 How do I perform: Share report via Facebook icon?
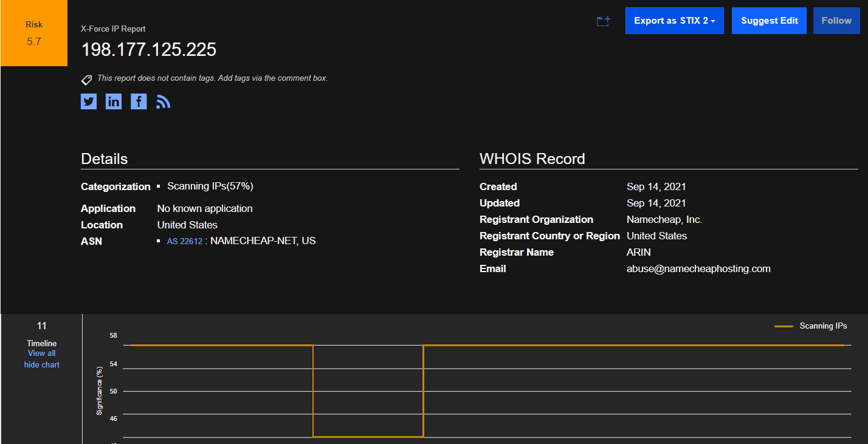click(139, 101)
